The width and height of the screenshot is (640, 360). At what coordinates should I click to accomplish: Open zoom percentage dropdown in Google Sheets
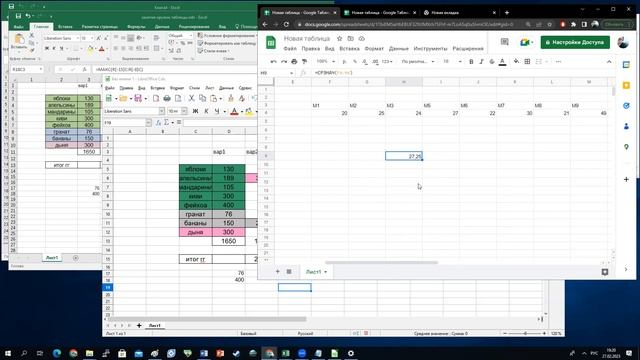[325, 62]
